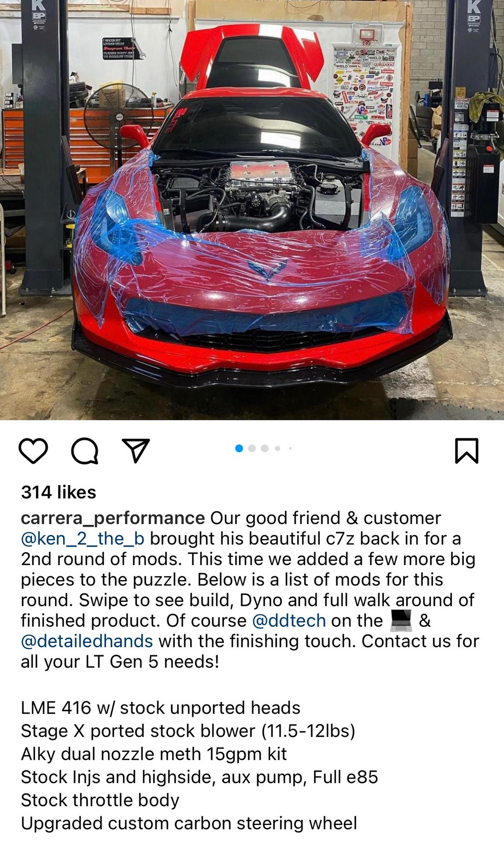Tap the 'LME 416 w/ stock unported heads' line
The width and height of the screenshot is (504, 849).
coord(161,708)
